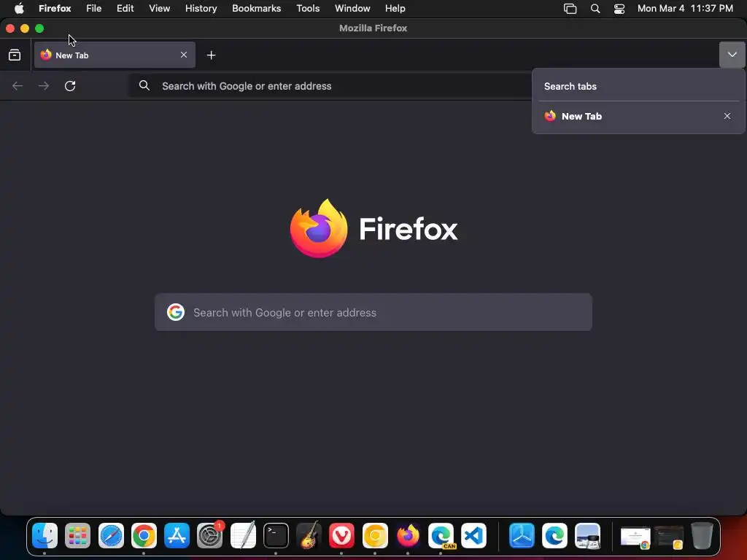Open the Apple menu
This screenshot has height=560, width=747.
click(x=19, y=9)
